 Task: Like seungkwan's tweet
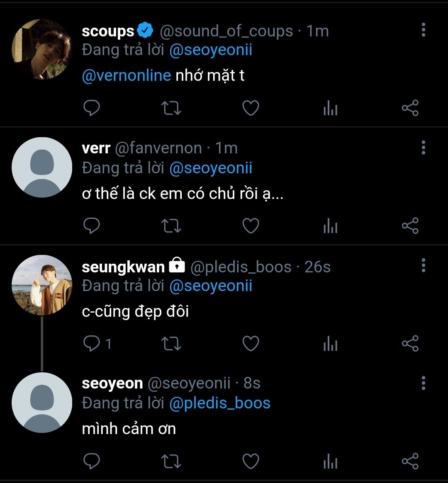point(251,344)
